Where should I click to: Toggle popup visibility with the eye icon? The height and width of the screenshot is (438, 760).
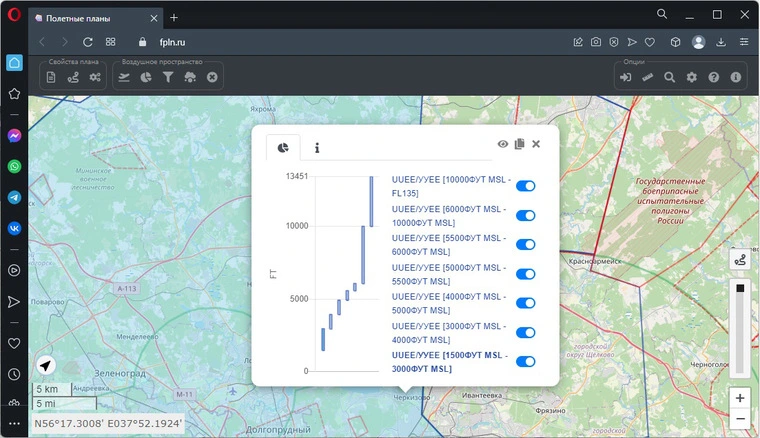pos(503,144)
